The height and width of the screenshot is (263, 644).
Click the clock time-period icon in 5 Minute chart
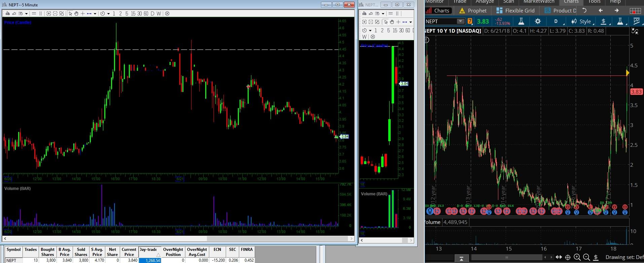[103, 13]
